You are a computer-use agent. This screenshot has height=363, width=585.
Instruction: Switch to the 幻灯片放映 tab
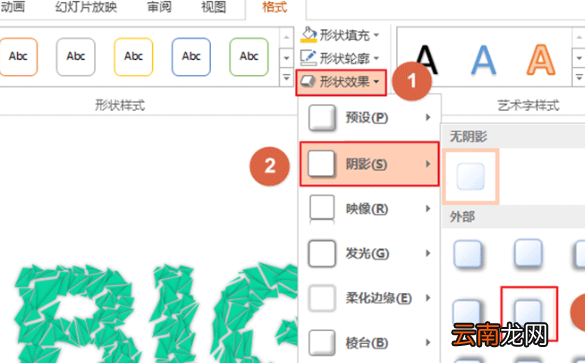coord(86,7)
